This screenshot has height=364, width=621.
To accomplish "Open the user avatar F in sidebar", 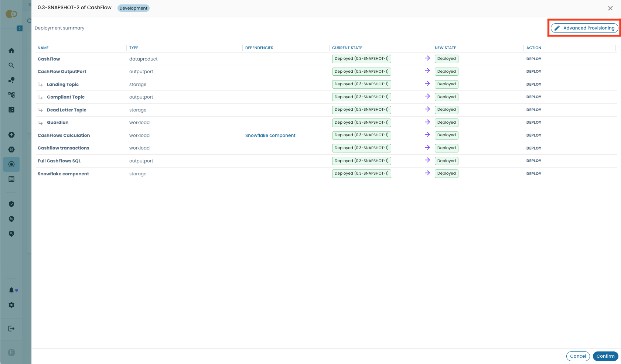I will tap(11, 353).
